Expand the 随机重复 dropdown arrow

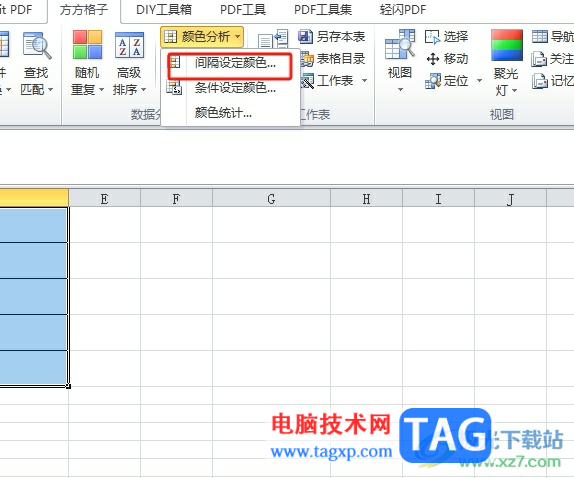pos(101,89)
